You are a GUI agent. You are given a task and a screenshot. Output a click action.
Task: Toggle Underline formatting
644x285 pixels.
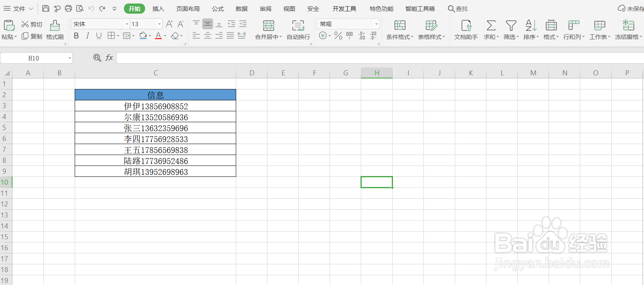[x=99, y=36]
